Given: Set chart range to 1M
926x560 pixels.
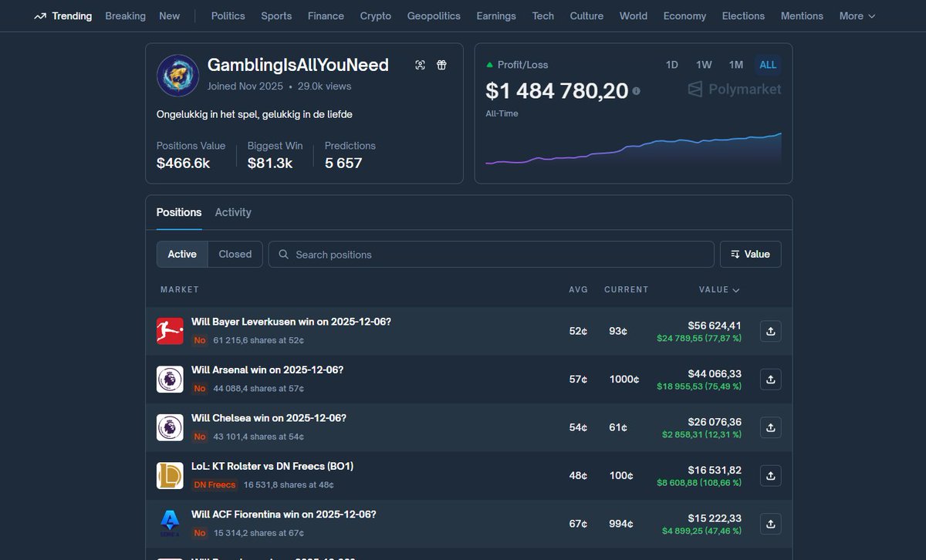Looking at the screenshot, I should [x=736, y=65].
